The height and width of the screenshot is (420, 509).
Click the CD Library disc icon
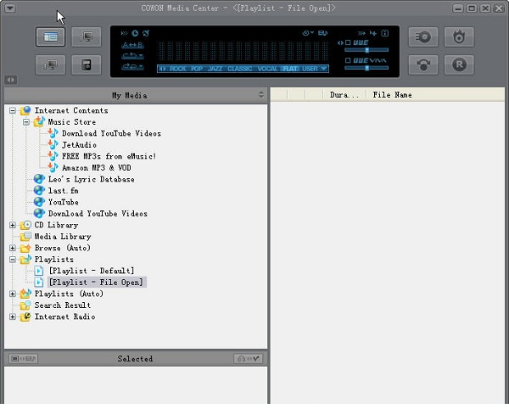coord(25,226)
